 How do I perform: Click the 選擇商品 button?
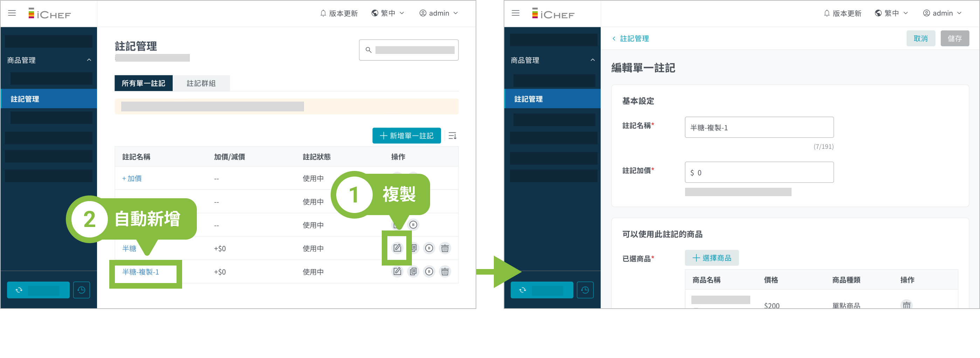point(711,258)
